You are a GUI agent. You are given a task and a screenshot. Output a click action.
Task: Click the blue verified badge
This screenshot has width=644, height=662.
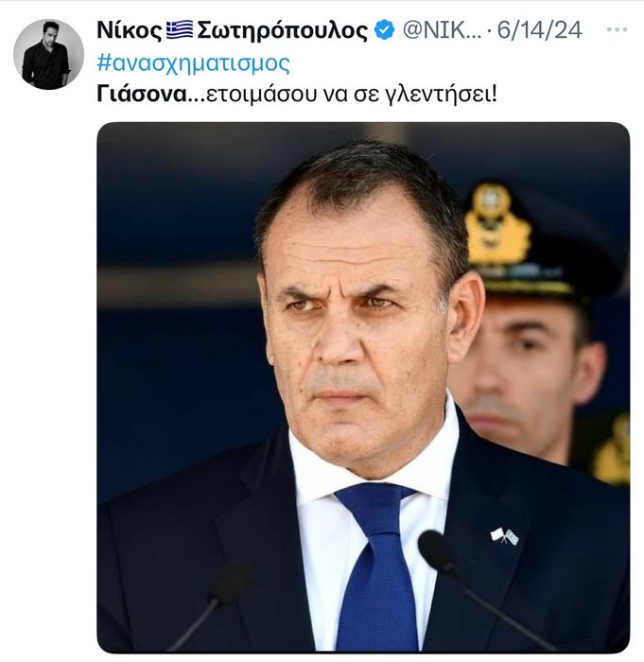[x=383, y=30]
